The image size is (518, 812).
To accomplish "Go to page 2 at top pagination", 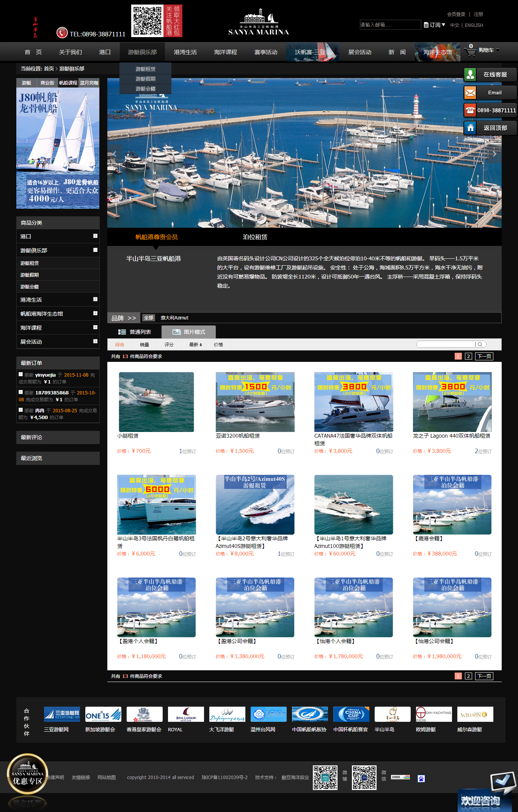I will [468, 356].
